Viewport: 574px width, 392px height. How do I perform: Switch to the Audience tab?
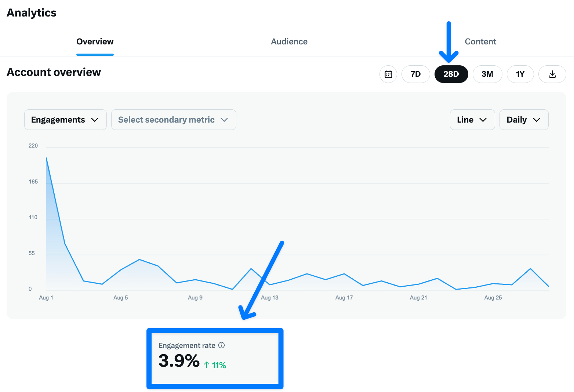point(289,41)
